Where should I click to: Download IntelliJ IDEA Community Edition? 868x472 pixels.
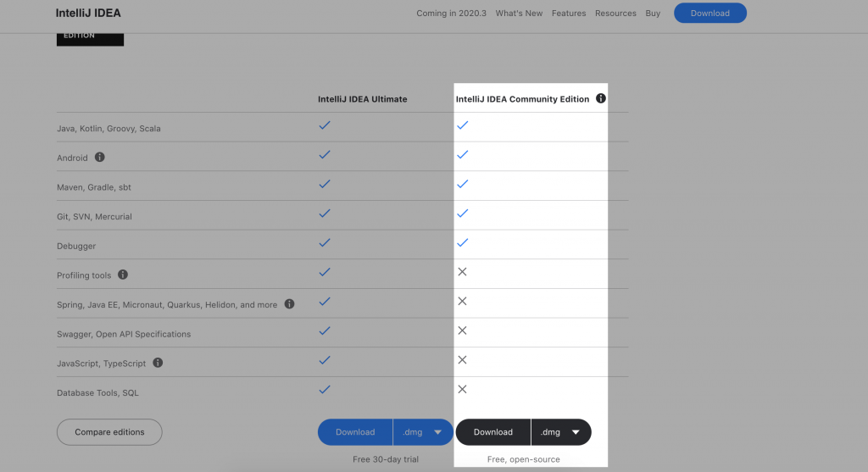pos(493,432)
